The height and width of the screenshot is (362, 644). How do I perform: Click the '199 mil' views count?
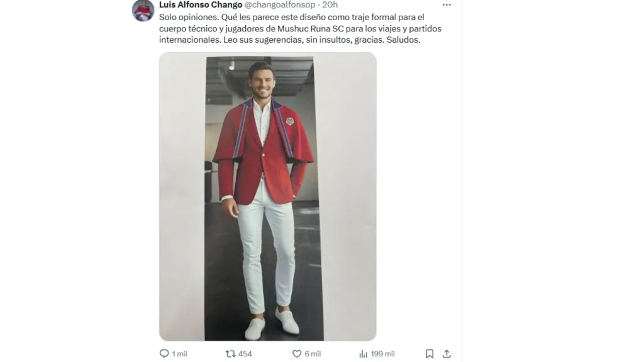pyautogui.click(x=382, y=354)
